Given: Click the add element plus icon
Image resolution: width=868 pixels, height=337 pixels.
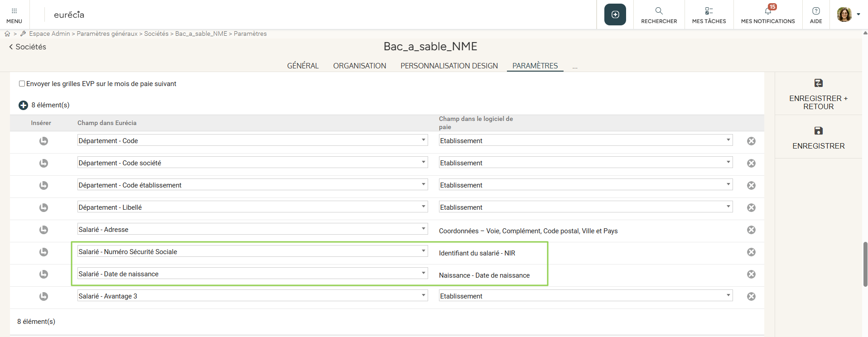Looking at the screenshot, I should pos(23,105).
